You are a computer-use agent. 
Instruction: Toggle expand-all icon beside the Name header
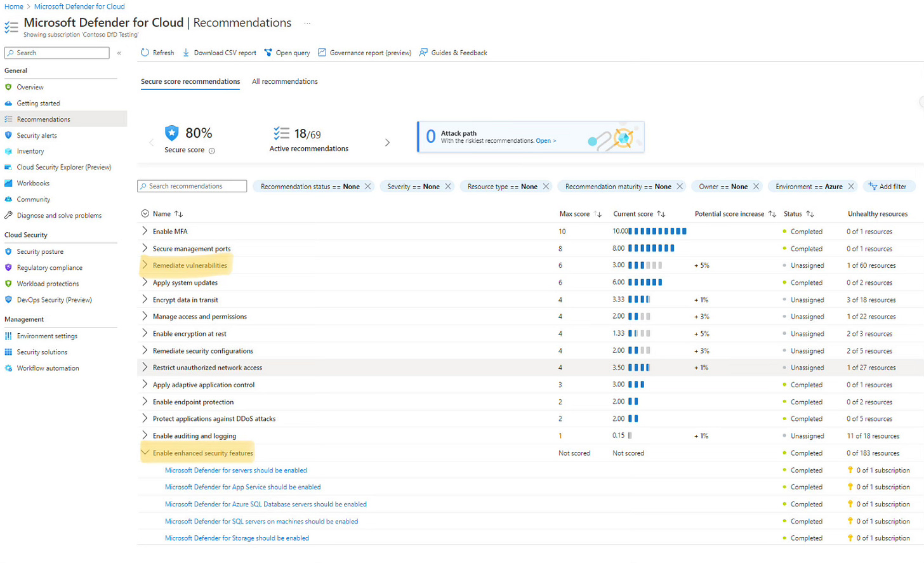point(145,214)
